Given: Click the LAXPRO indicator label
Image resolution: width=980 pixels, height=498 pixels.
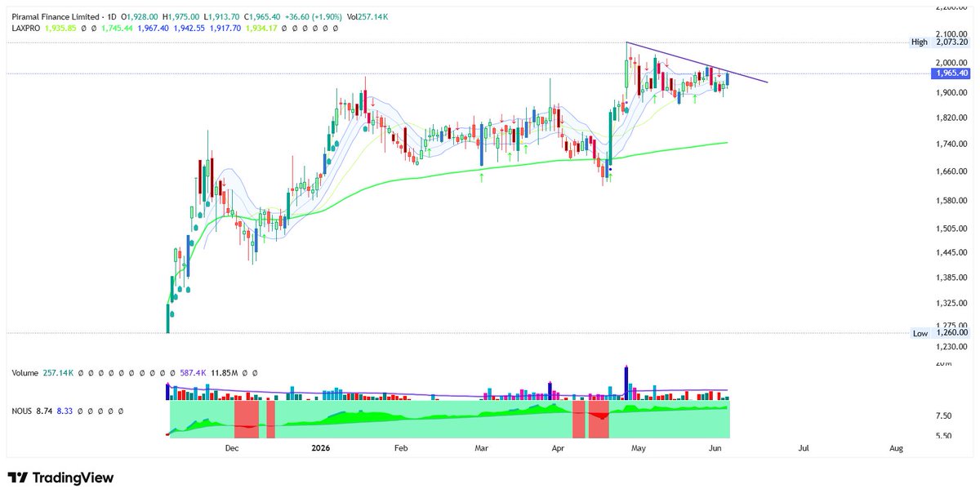Looking at the screenshot, I should tap(27, 28).
